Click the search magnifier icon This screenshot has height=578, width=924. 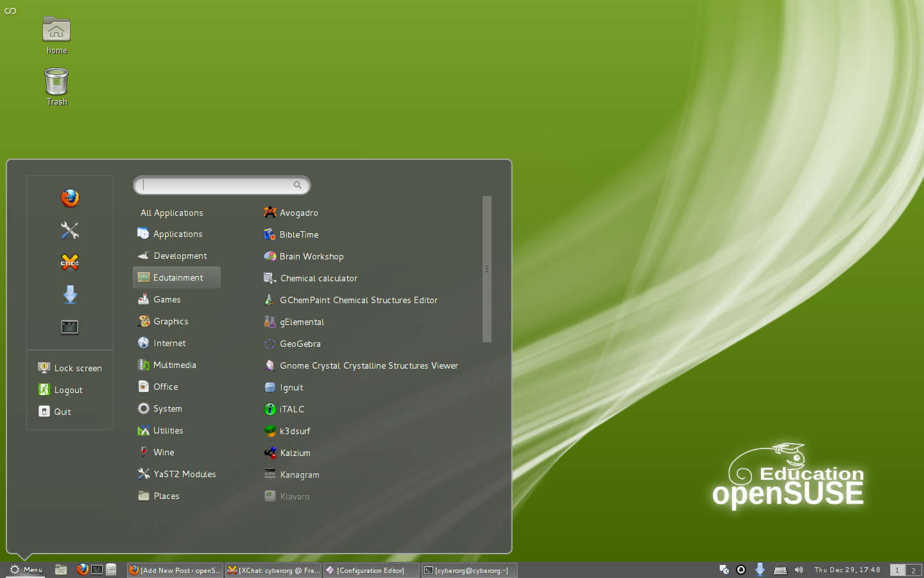tap(297, 185)
